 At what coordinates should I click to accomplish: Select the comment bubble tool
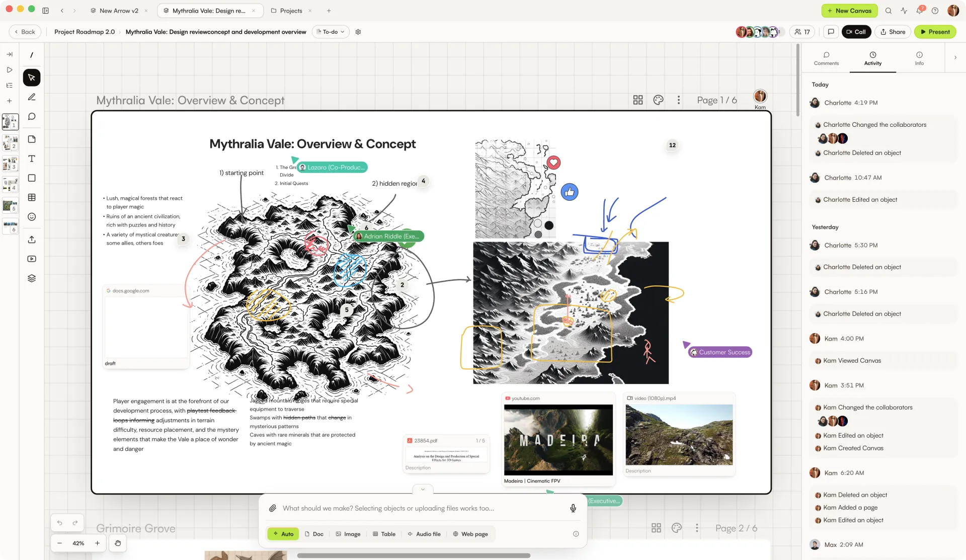(32, 116)
